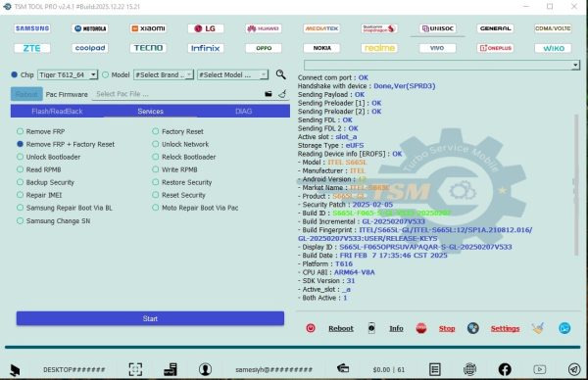Open the CDMA/VOLTE module
The image size is (588, 380).
click(x=553, y=28)
